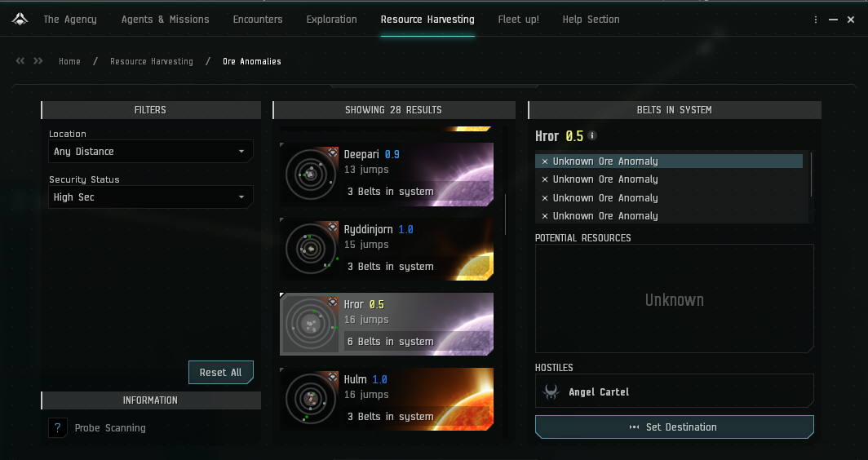The width and height of the screenshot is (868, 460).
Task: Open the Security Status High Sec dropdown
Action: pos(151,197)
